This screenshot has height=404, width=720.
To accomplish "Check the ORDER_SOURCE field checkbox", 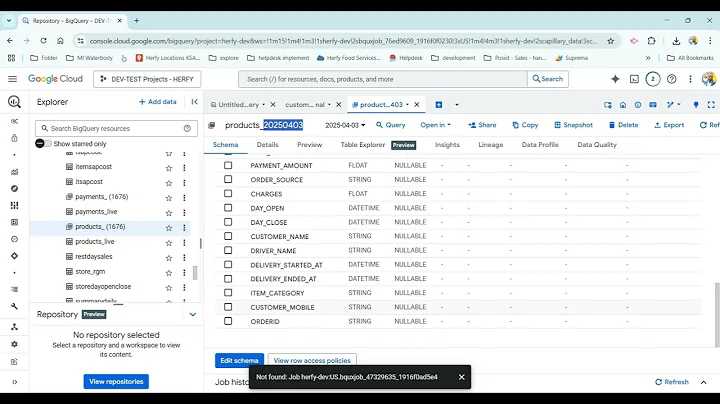I will point(228,180).
